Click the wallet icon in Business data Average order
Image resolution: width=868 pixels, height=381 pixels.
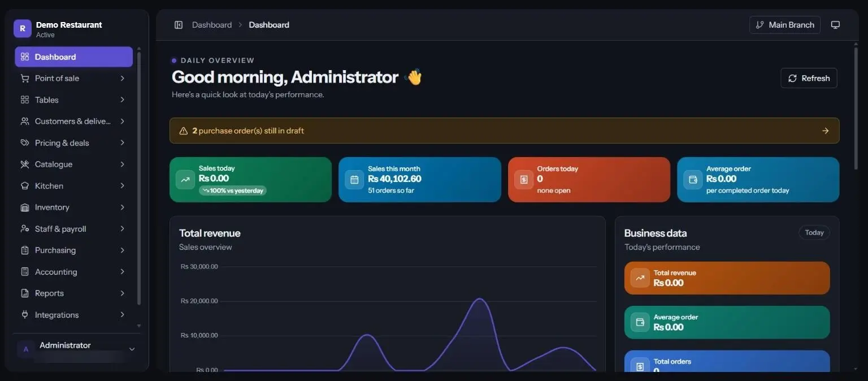pyautogui.click(x=640, y=322)
